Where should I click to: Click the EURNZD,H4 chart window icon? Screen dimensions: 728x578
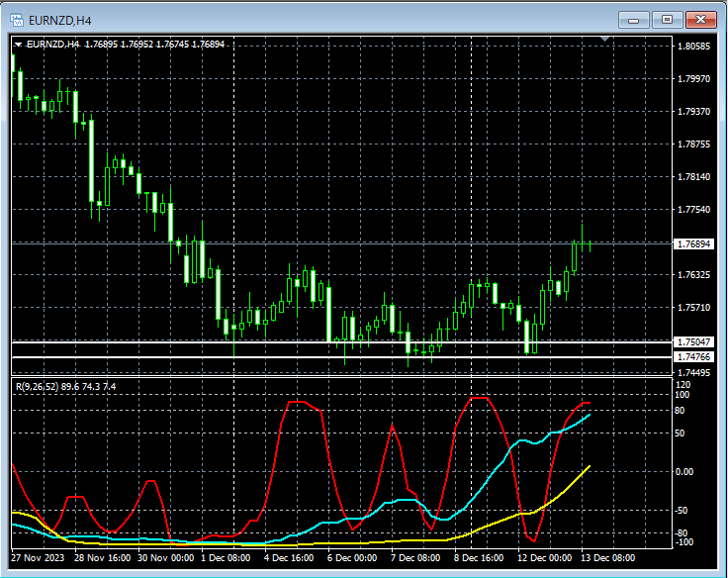click(17, 20)
